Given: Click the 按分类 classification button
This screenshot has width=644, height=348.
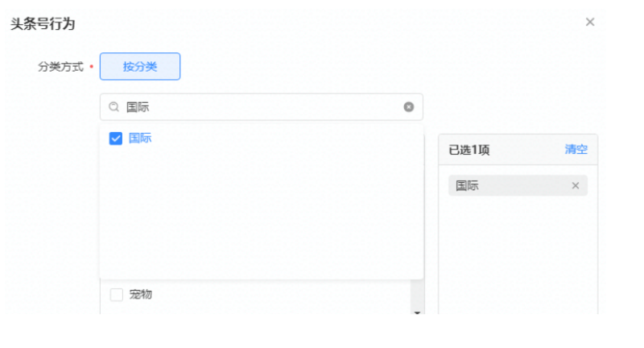Looking at the screenshot, I should [x=140, y=67].
